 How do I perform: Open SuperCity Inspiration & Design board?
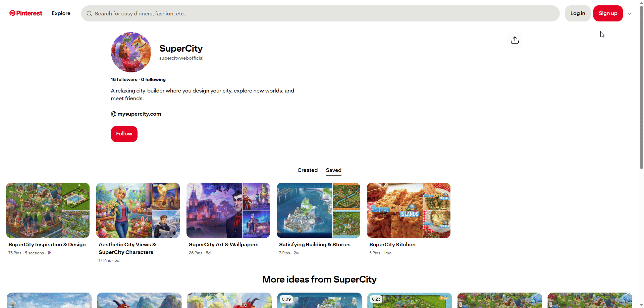(x=48, y=210)
